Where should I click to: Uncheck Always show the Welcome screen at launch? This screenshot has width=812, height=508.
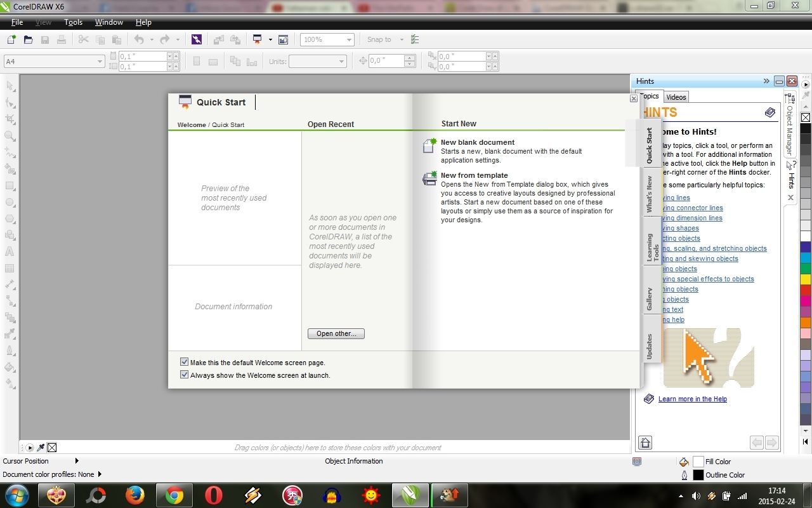pos(184,375)
